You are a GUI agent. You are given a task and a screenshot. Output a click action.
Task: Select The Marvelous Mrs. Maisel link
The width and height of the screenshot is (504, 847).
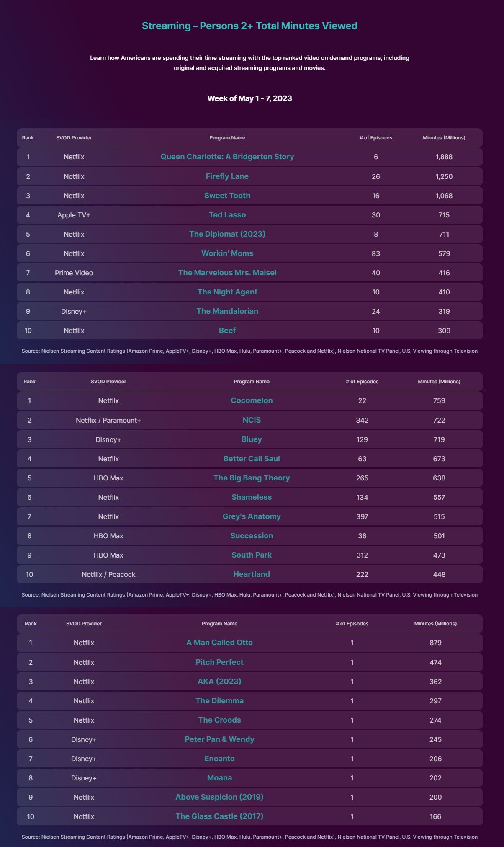tap(227, 273)
